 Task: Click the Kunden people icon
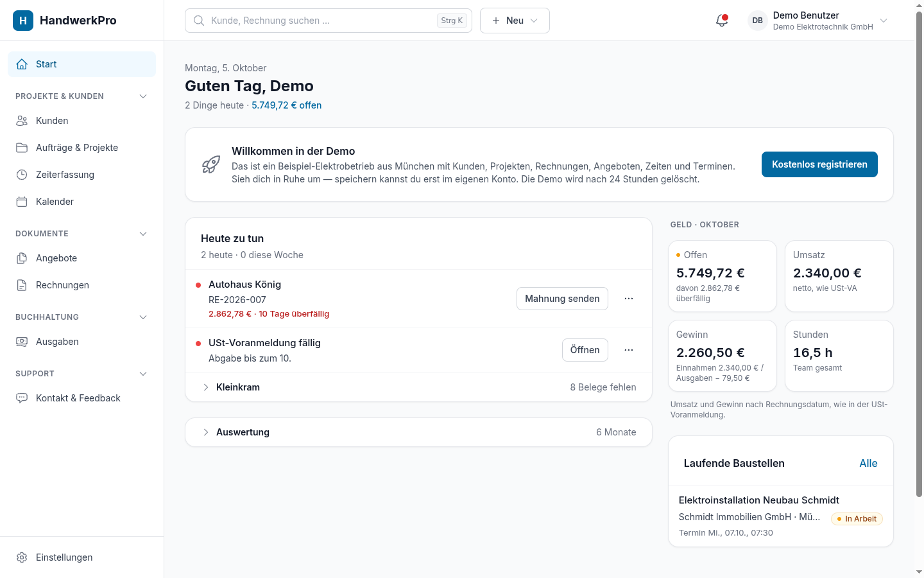(x=22, y=121)
